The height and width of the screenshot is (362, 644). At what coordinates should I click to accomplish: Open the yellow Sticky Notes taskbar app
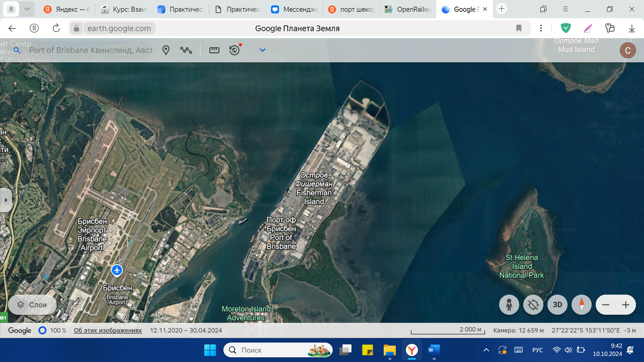pyautogui.click(x=368, y=350)
